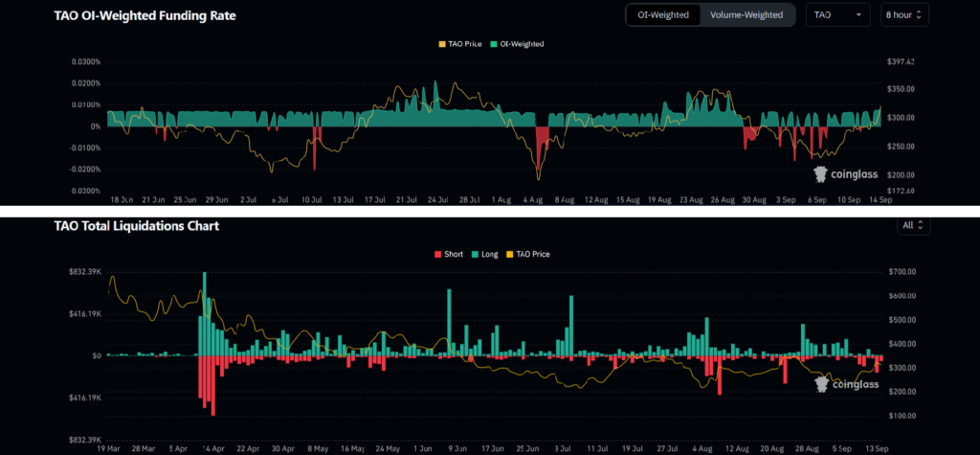Viewport: 980px width, 455px height.
Task: Click the TAO Total Liquidations Chart title
Action: tap(136, 226)
